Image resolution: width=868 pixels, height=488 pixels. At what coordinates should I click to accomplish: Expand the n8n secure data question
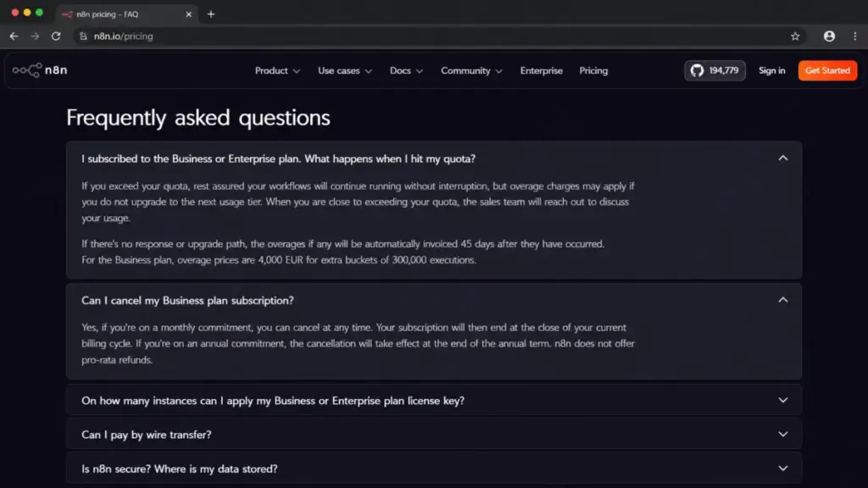click(x=434, y=469)
